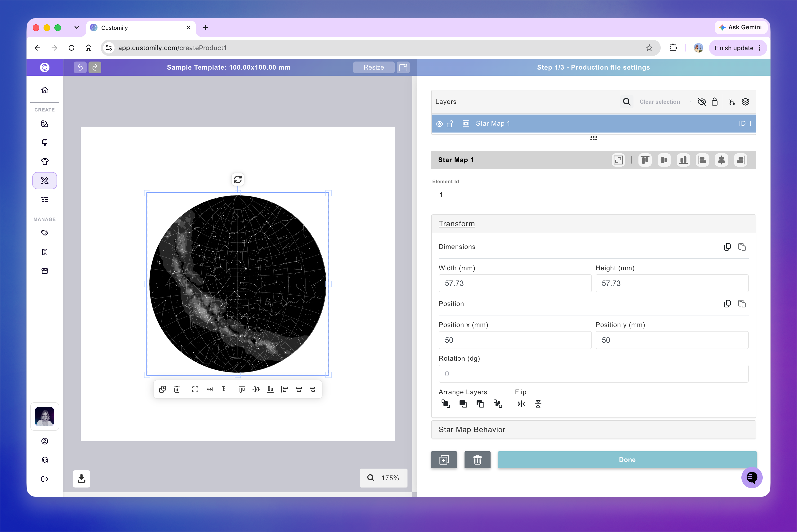Click the redo arrow in the header
This screenshot has height=532, width=797.
pos(95,67)
